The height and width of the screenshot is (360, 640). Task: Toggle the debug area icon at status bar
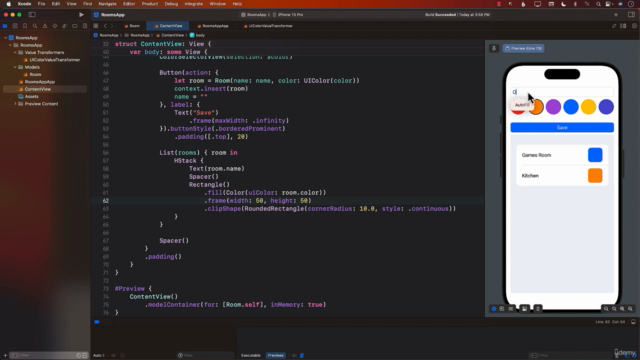coord(633,322)
